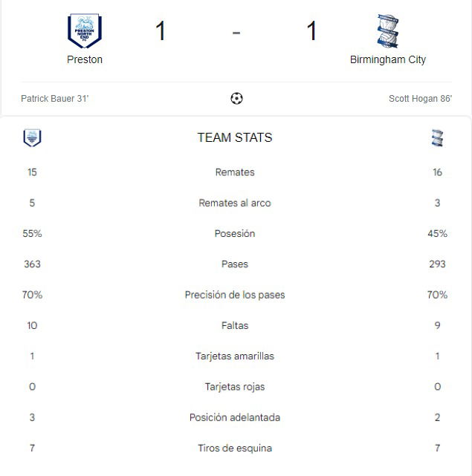Click the TEAM STATS heading
The height and width of the screenshot is (476, 472).
(x=235, y=137)
